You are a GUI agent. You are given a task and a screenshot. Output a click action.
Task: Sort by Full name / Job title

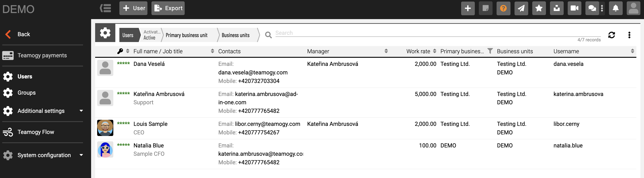tap(212, 51)
